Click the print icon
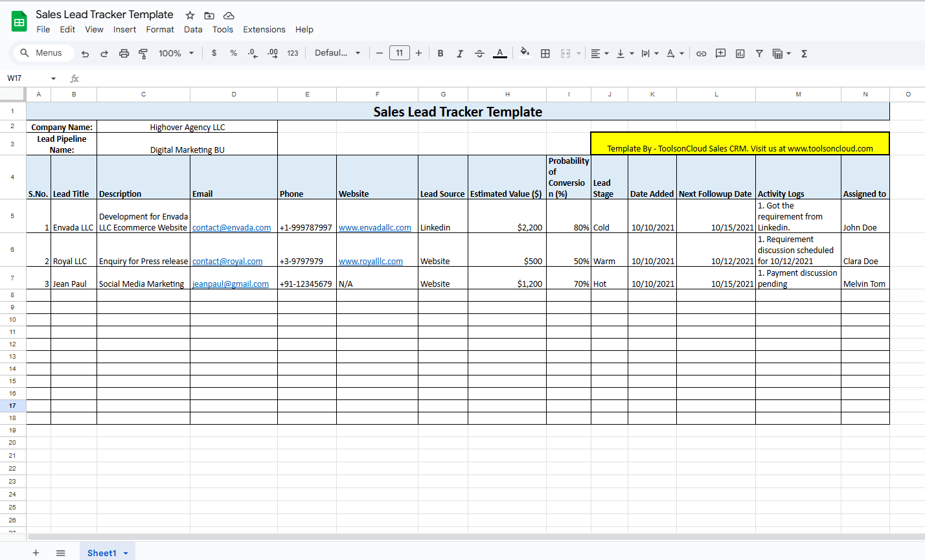 click(124, 53)
